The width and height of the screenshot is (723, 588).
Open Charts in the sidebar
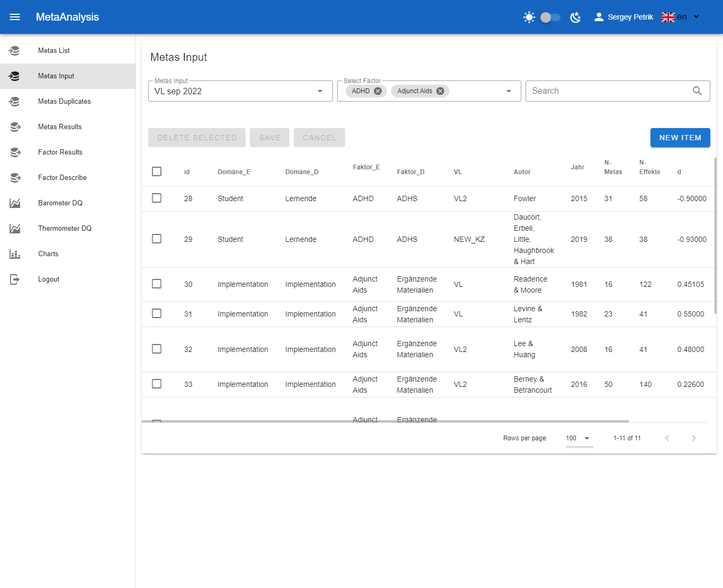coord(68,254)
